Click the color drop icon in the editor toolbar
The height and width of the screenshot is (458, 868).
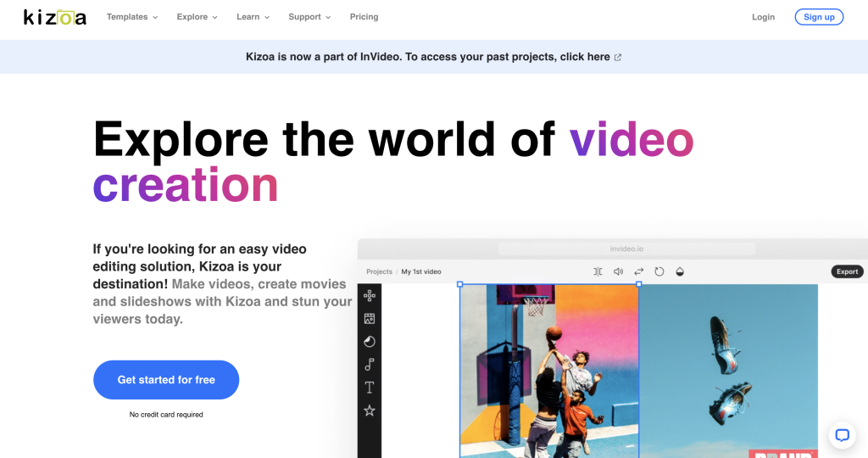tap(680, 271)
